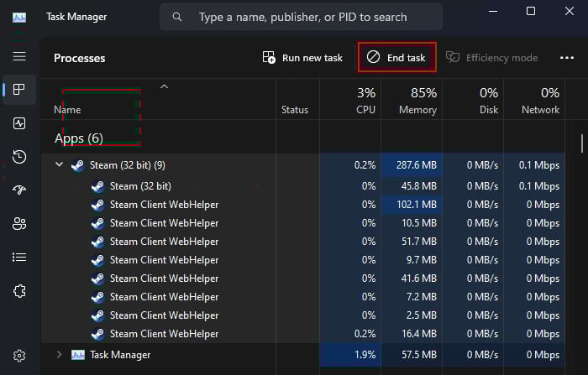Image resolution: width=588 pixels, height=375 pixels.
Task: Sort processes by Memory column
Action: pyautogui.click(x=417, y=101)
